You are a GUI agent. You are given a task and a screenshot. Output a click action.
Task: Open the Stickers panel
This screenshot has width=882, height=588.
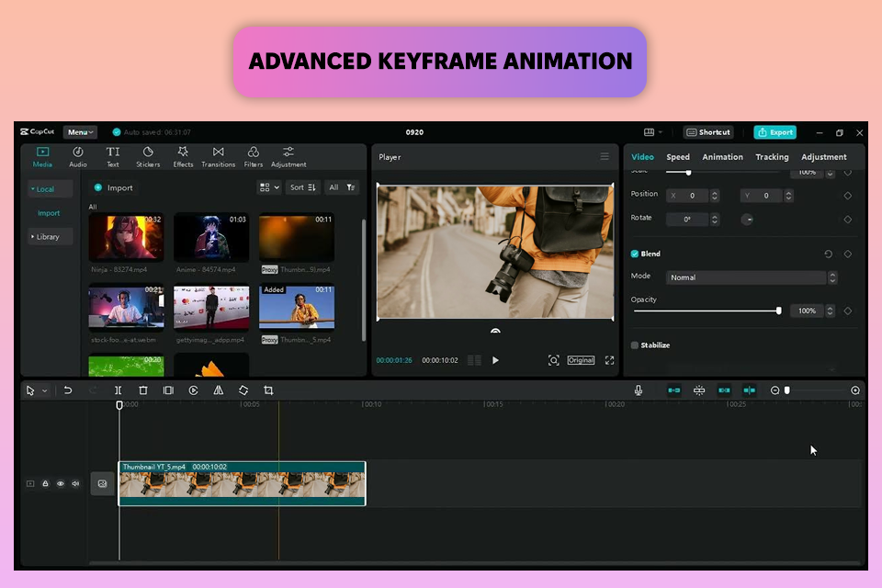pyautogui.click(x=147, y=156)
